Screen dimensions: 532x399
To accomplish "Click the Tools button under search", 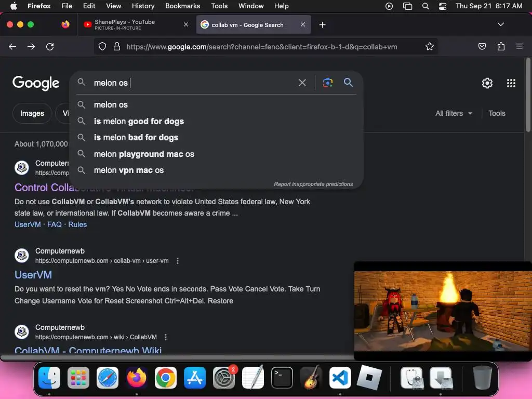I will [497, 113].
